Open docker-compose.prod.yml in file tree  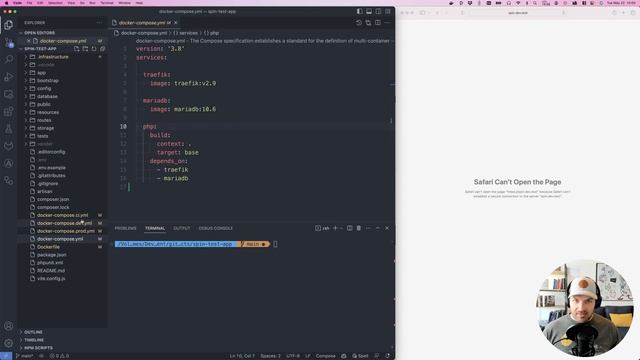[65, 231]
